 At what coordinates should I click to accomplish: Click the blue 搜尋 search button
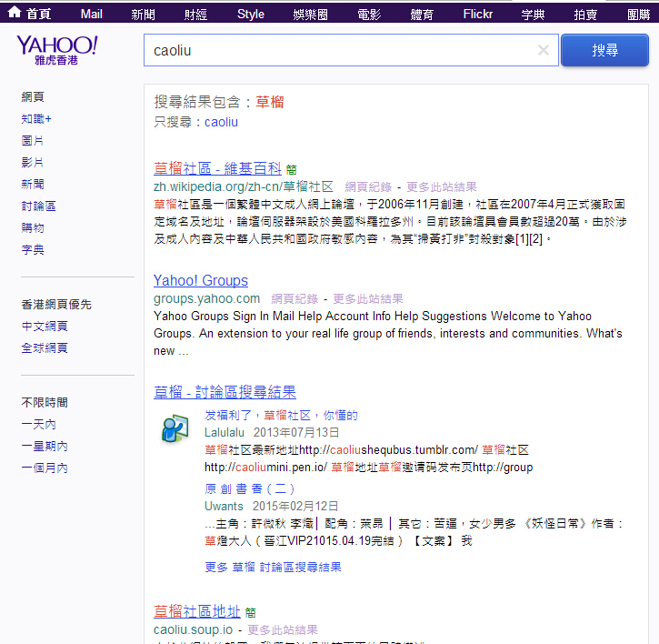click(x=604, y=50)
